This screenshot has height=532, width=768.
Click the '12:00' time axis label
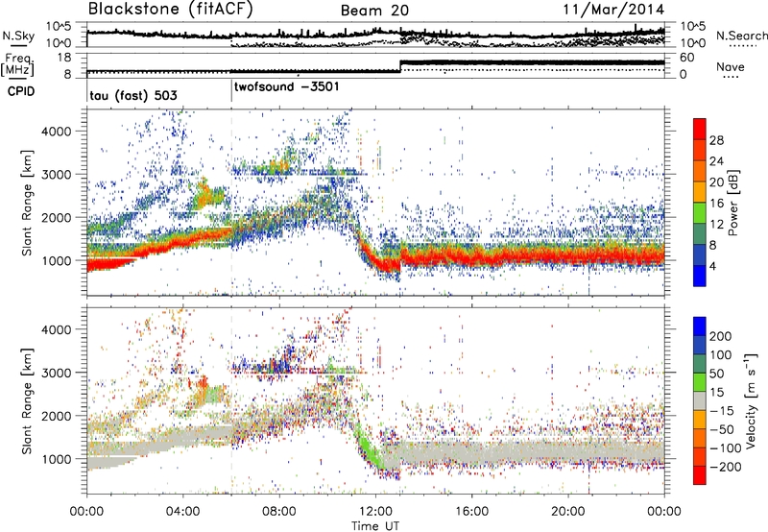(375, 512)
